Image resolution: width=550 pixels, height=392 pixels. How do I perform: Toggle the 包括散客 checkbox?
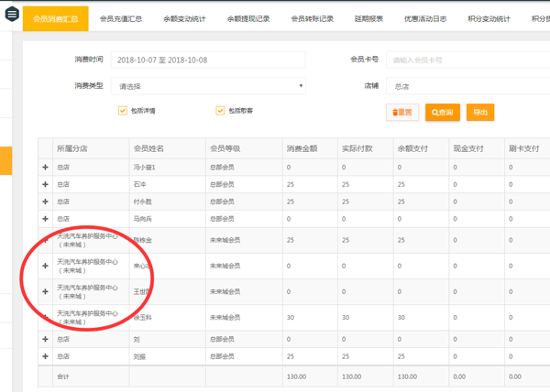click(220, 111)
